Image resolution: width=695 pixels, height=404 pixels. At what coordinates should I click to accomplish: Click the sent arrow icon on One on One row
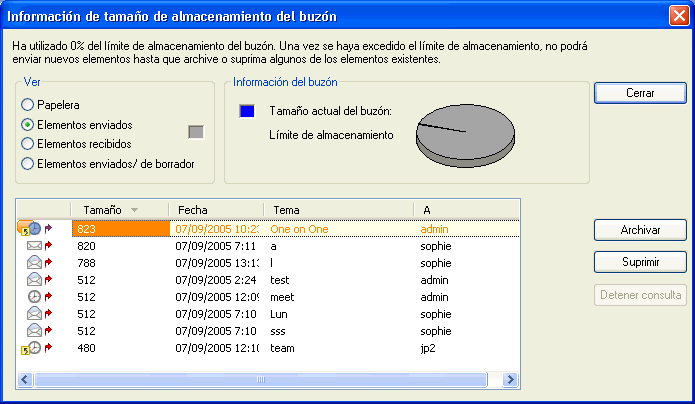(48, 228)
